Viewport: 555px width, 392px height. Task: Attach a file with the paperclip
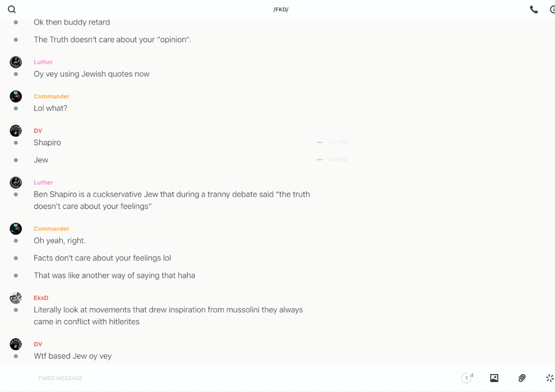tap(522, 378)
